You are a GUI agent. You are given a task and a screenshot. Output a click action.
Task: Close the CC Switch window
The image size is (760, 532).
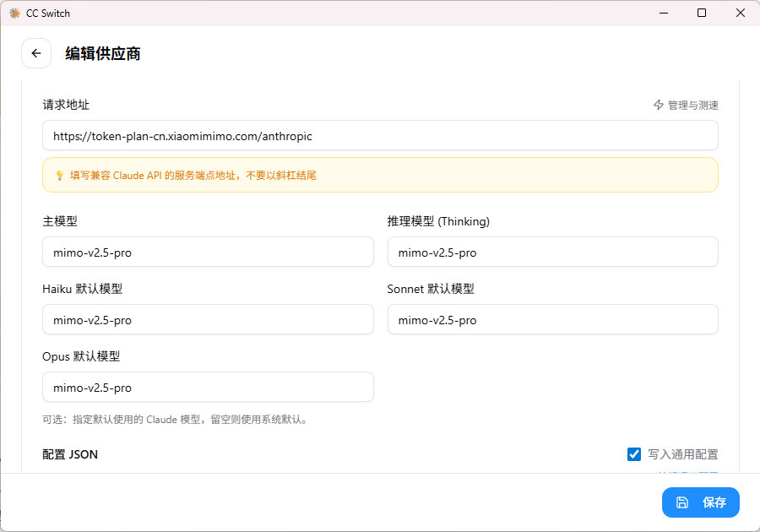pos(740,14)
